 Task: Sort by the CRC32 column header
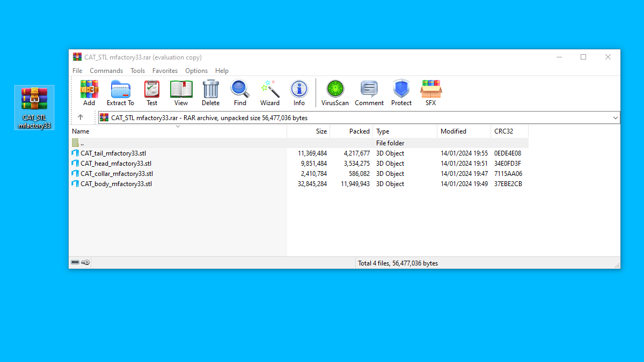pos(510,131)
